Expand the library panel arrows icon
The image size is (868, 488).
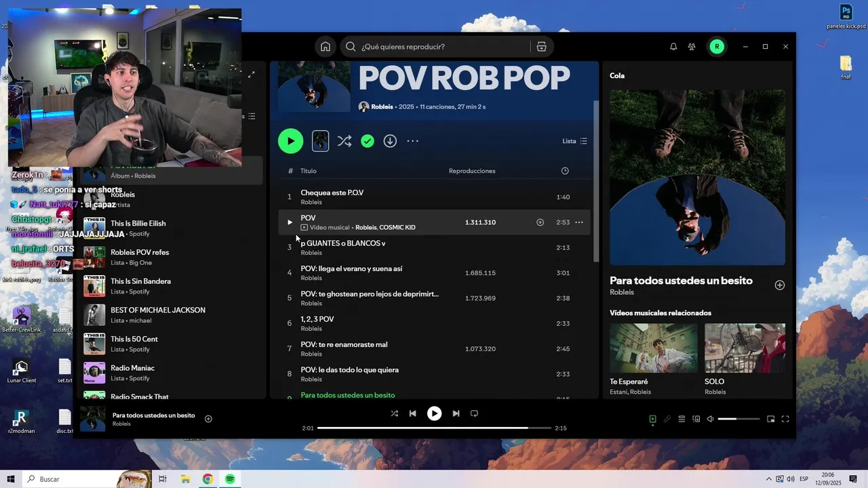252,75
